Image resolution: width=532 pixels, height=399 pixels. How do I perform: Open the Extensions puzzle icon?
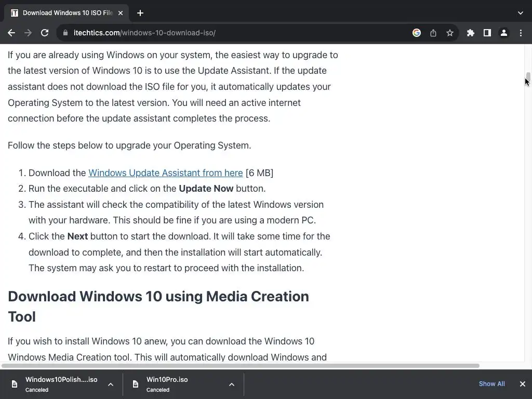click(470, 33)
